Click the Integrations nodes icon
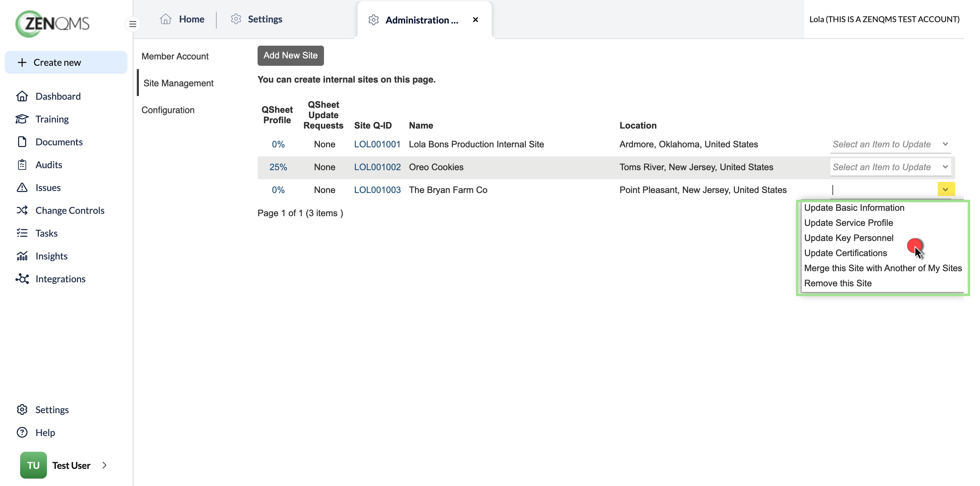980x486 pixels. click(22, 279)
